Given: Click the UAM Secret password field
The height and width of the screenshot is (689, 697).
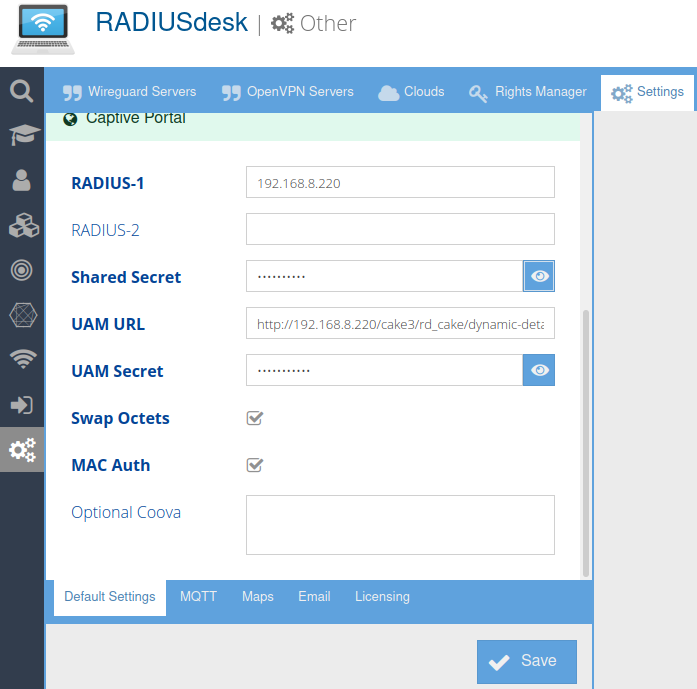Looking at the screenshot, I should (385, 370).
